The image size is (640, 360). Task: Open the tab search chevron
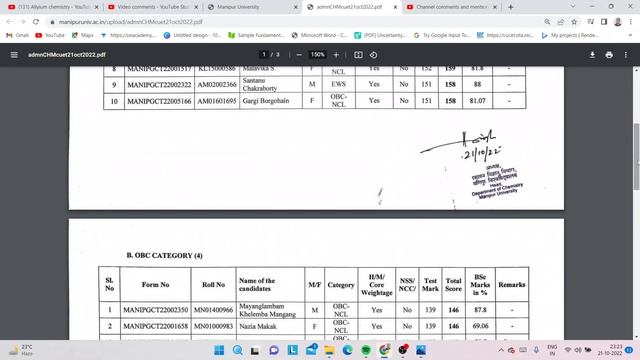click(573, 7)
